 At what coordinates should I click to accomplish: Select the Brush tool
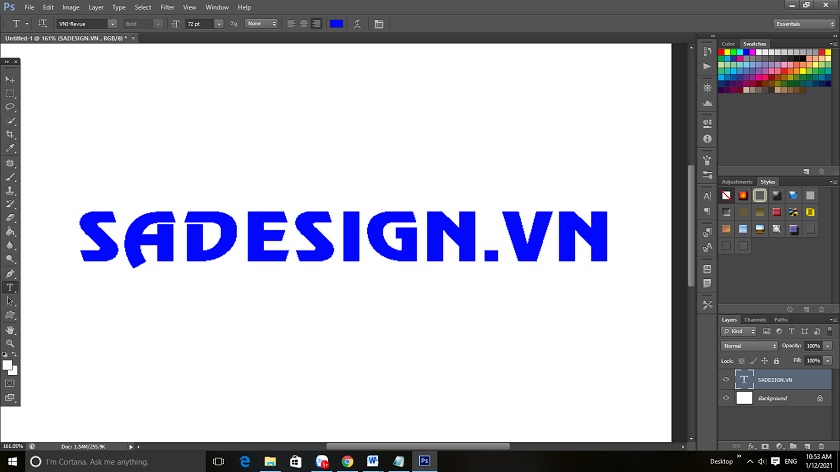pos(10,177)
